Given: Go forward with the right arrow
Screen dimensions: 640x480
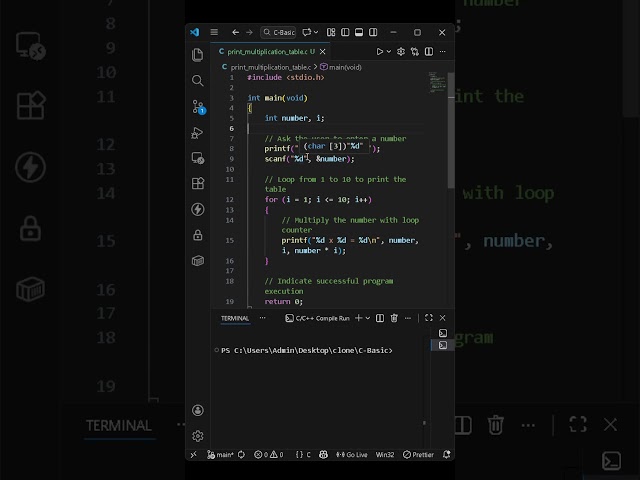Looking at the screenshot, I should (249, 32).
